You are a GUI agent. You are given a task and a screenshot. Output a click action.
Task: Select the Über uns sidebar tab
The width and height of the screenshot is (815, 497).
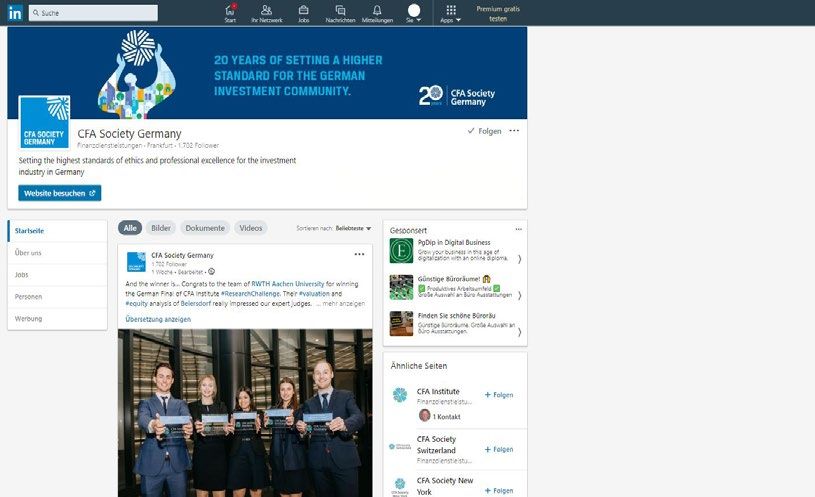57,253
